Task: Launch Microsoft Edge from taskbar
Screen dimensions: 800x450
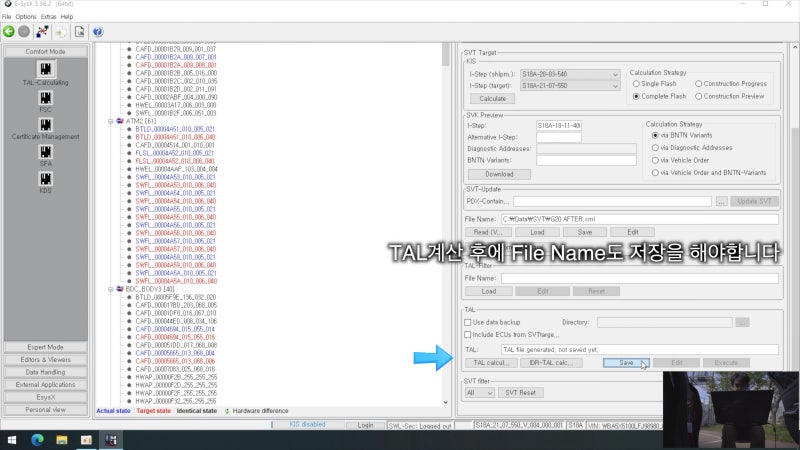Action: click(x=37, y=440)
